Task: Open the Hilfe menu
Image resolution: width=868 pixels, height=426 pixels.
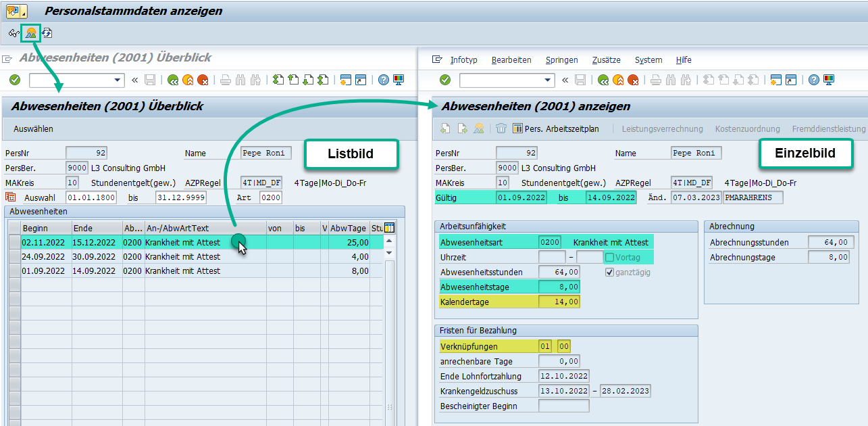Action: point(684,60)
